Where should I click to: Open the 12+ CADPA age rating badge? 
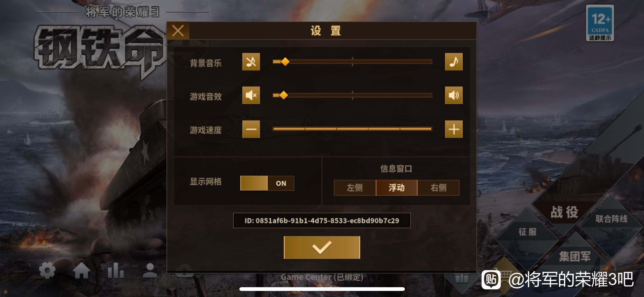tap(600, 23)
